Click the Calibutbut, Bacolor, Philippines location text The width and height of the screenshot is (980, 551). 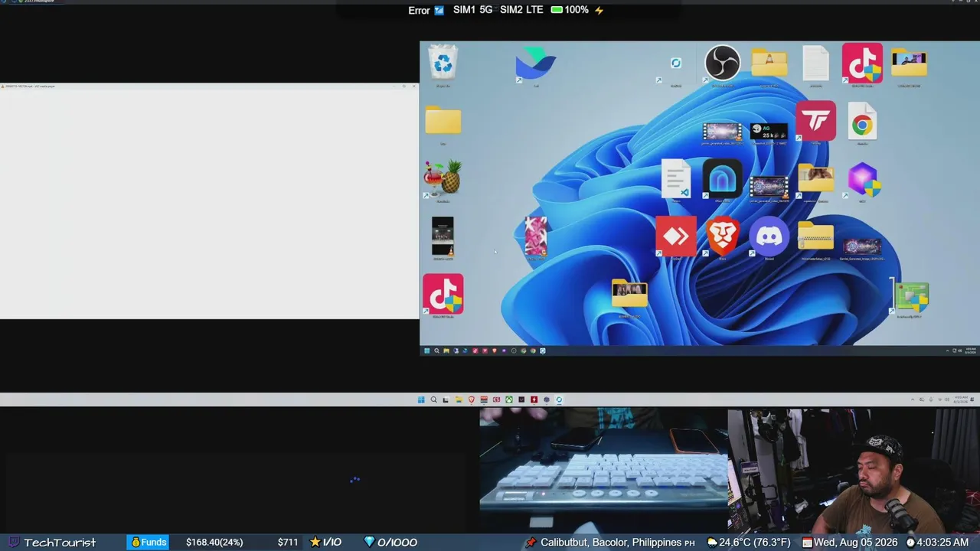pos(611,542)
